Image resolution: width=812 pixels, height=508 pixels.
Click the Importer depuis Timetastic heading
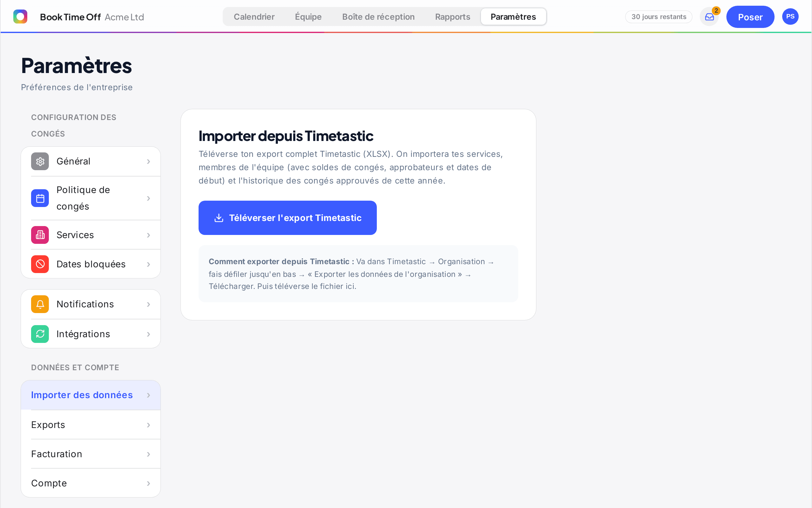tap(286, 136)
